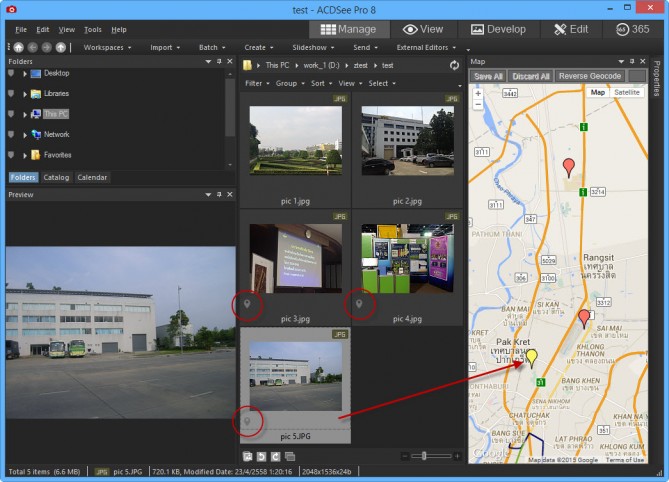Switch to the Catalog tab
The height and width of the screenshot is (482, 669).
coord(56,177)
